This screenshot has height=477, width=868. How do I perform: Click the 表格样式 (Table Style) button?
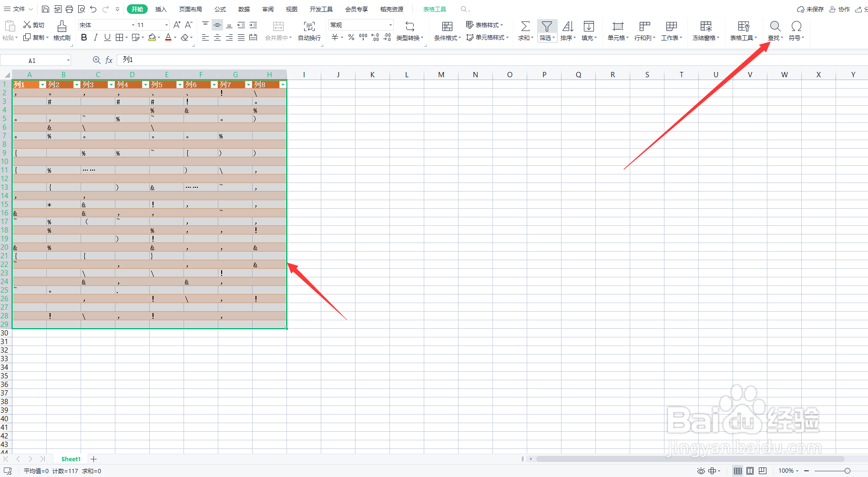point(484,25)
